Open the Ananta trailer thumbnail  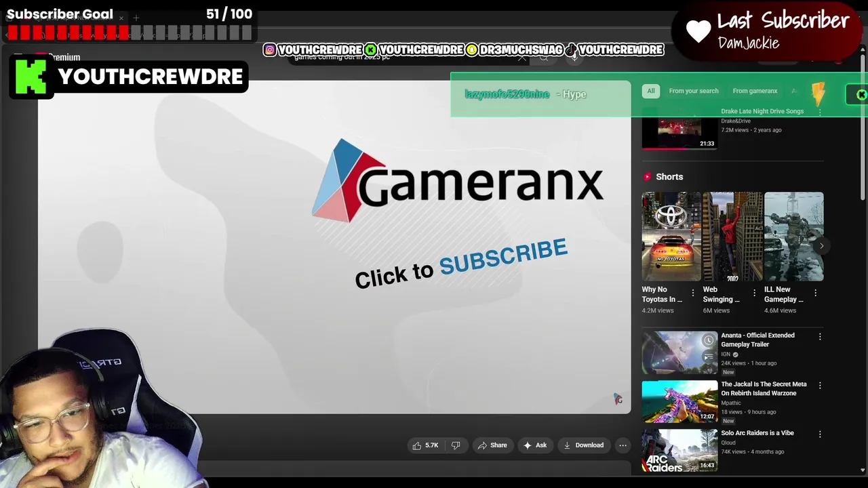(679, 352)
